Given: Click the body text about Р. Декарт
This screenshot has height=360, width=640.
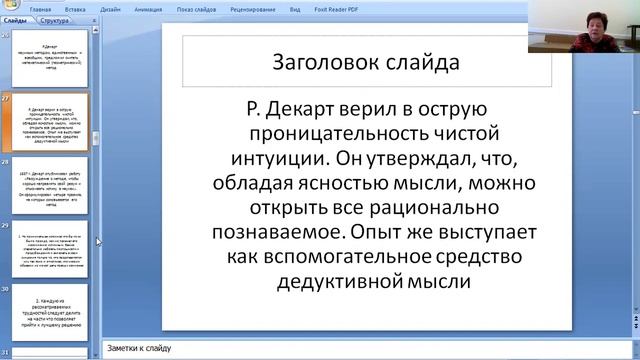Looking at the screenshot, I should [374, 195].
